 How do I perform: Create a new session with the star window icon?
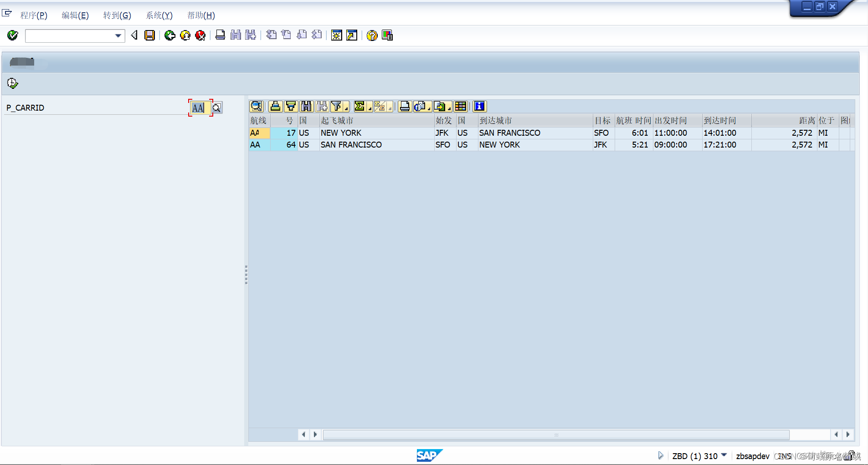[336, 36]
